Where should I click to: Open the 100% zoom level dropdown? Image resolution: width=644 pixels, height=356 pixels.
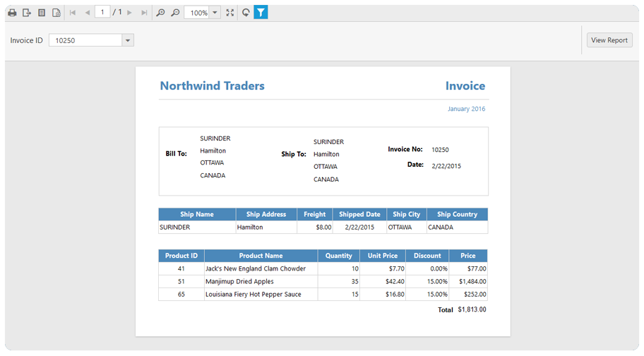pyautogui.click(x=215, y=13)
